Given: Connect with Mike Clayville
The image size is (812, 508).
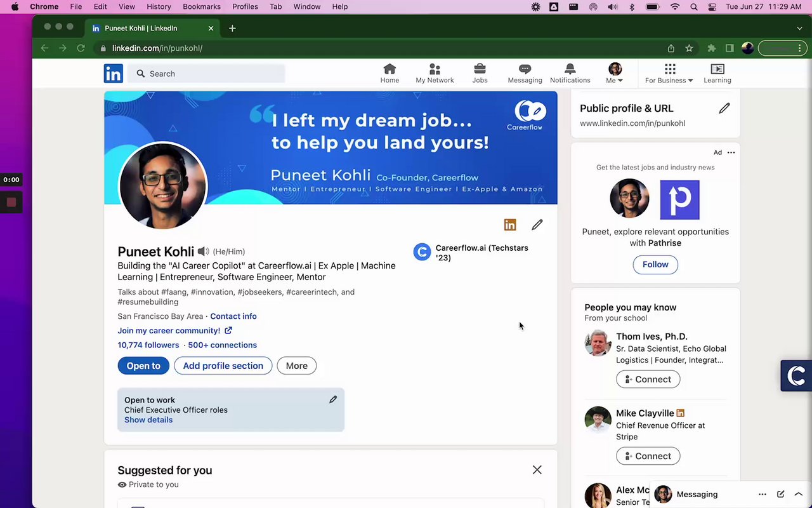Looking at the screenshot, I should [648, 456].
